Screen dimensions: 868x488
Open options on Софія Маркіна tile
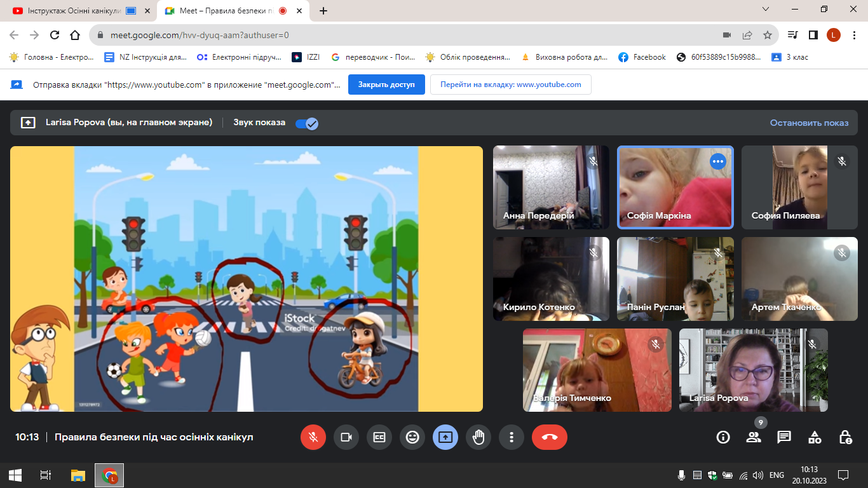(x=718, y=161)
